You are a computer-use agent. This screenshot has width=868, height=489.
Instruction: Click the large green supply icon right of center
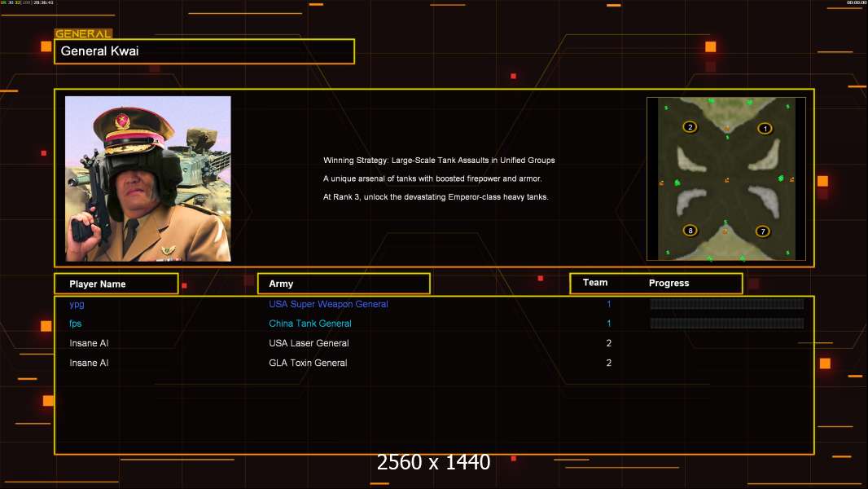coord(781,178)
